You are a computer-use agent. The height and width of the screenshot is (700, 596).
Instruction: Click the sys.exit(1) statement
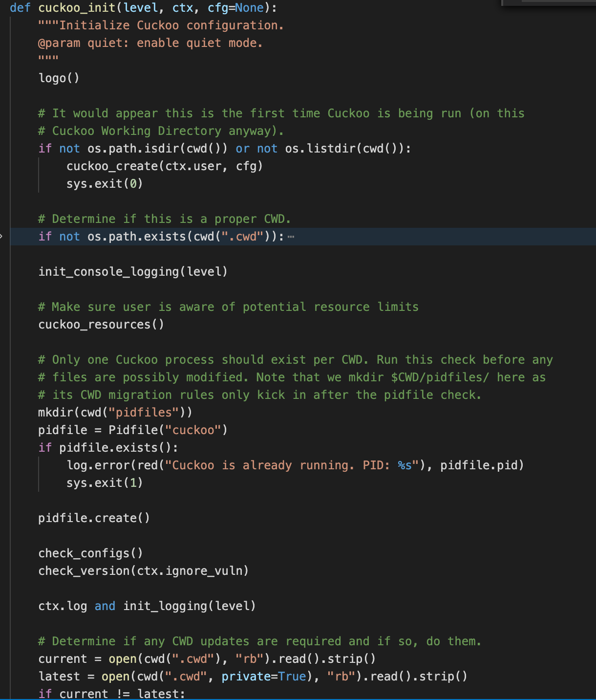(x=105, y=483)
